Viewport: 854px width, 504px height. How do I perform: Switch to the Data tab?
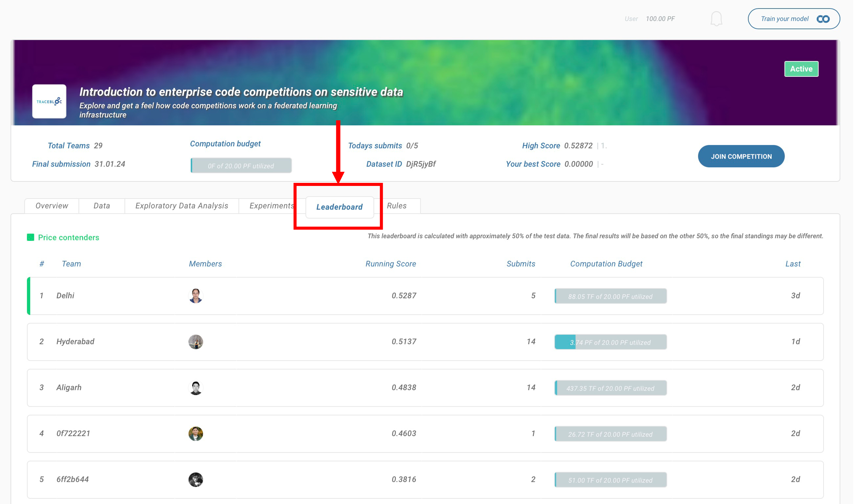coord(102,206)
